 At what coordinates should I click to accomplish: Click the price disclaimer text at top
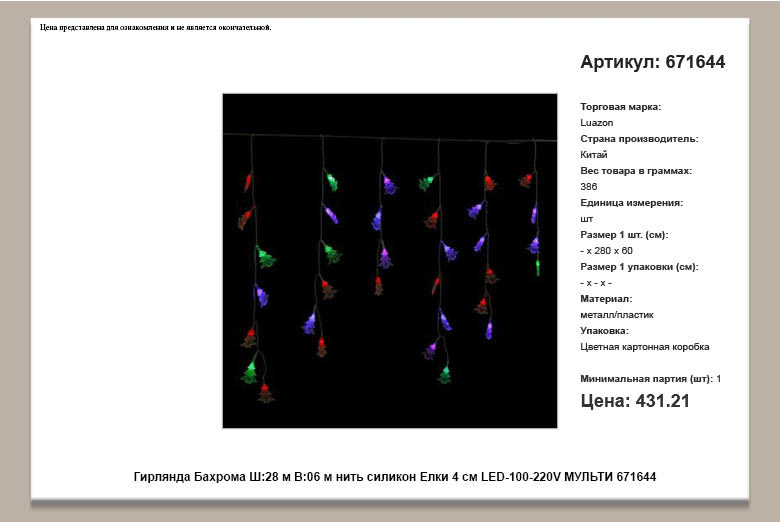[x=156, y=27]
